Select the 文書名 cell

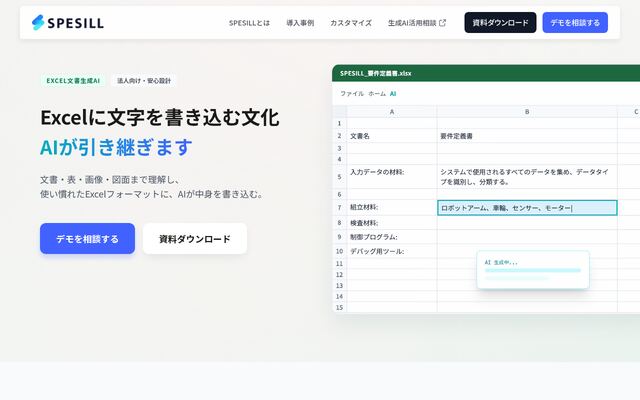pos(392,136)
